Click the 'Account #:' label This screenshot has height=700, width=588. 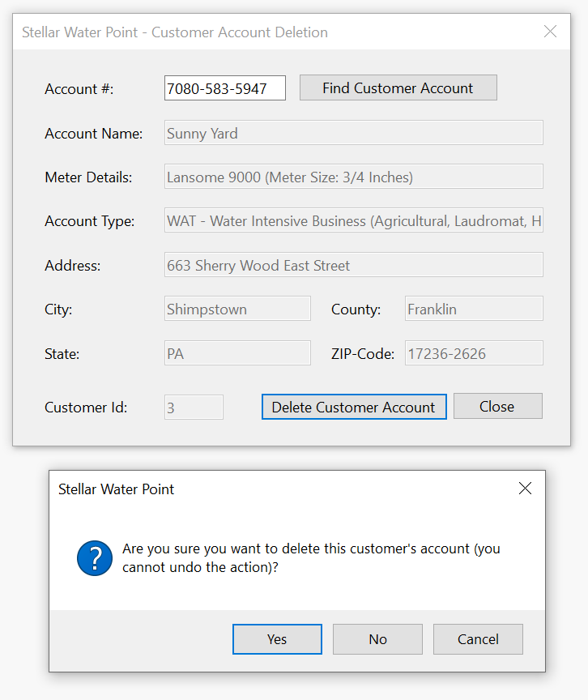(x=79, y=89)
